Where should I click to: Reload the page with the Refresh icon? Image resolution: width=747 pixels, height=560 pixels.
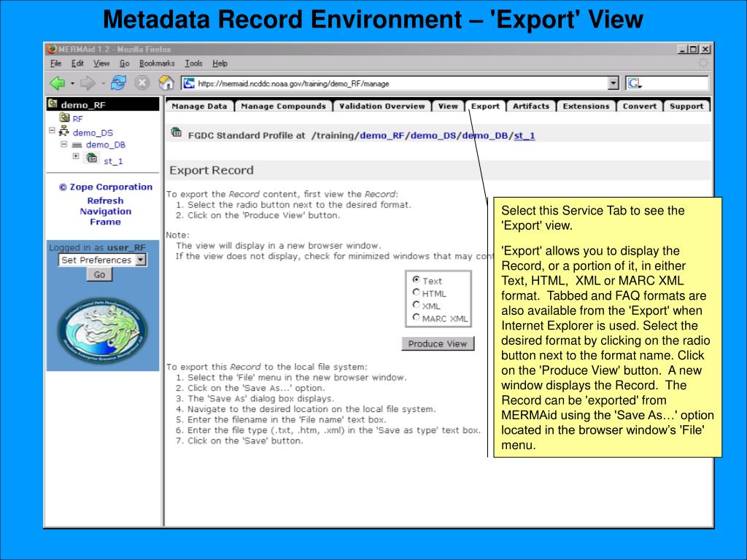tap(118, 83)
